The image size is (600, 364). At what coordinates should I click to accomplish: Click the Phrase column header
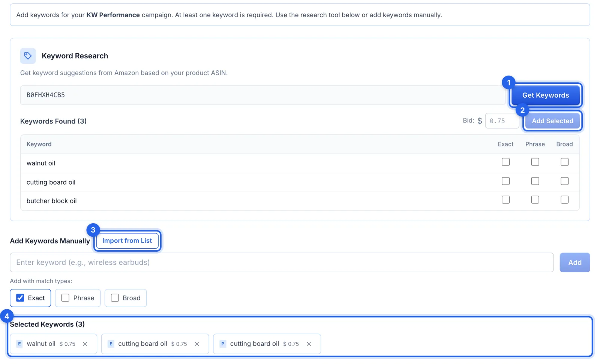tap(535, 144)
